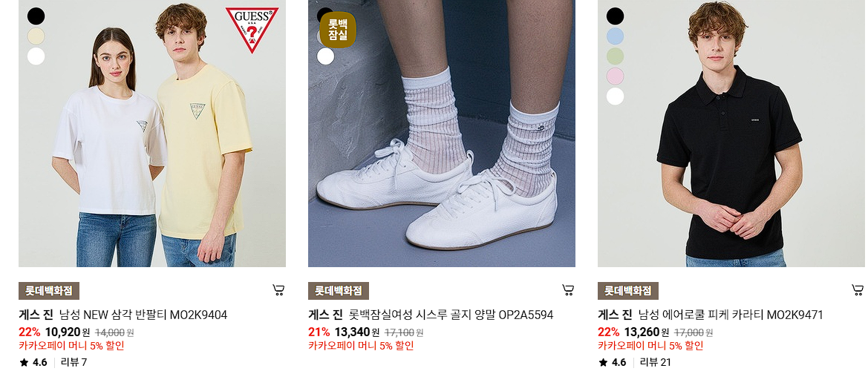
Task: Select white color swatch for triangle t-shirt
Action: 36,56
